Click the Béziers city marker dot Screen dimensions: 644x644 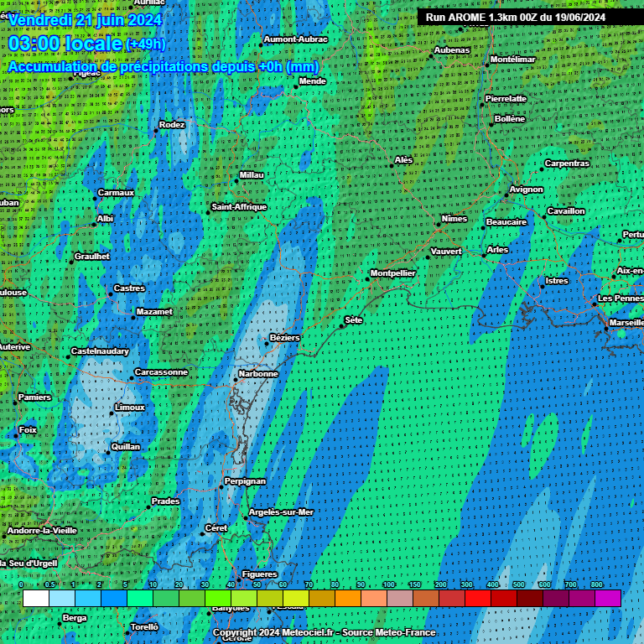pyautogui.click(x=267, y=343)
